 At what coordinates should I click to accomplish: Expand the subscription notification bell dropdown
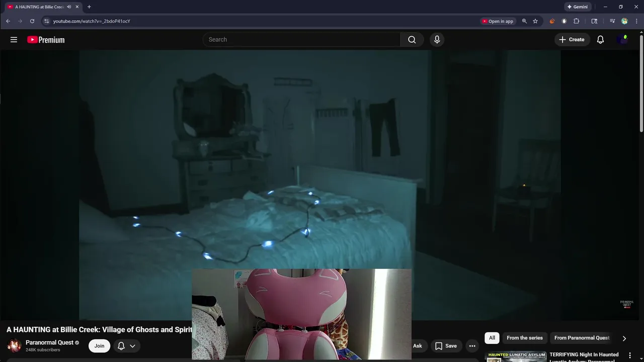click(x=126, y=346)
